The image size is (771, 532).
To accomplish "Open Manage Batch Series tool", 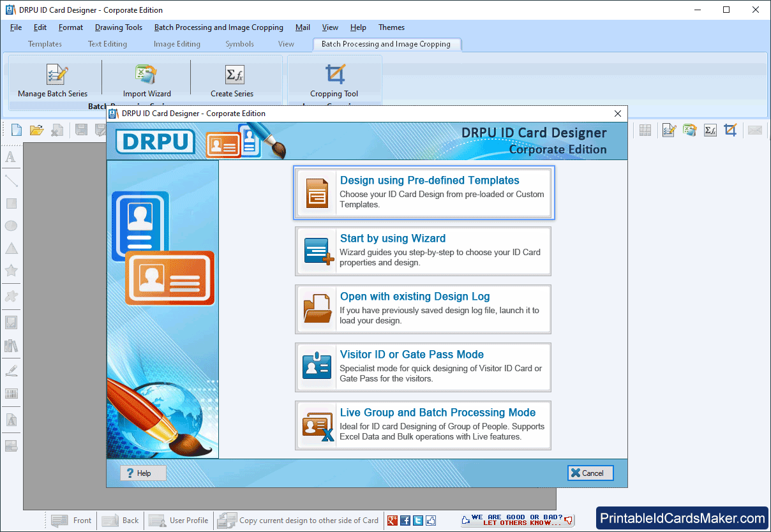I will [53, 80].
